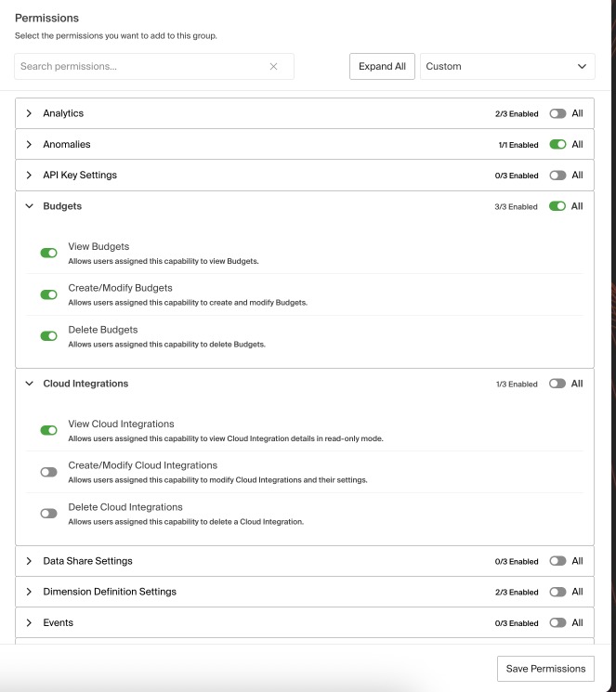Expand the Data Share Settings chevron
This screenshot has height=692, width=616.
click(29, 561)
